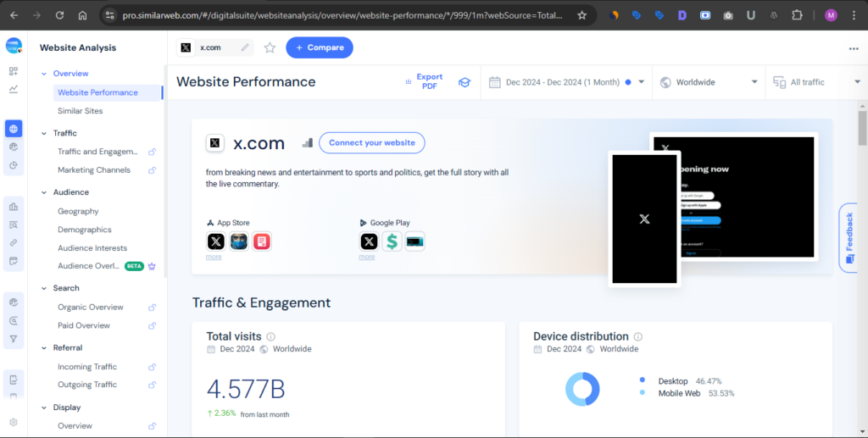Star x.com as a favorite
Screen dimensions: 868x438
(x=270, y=47)
